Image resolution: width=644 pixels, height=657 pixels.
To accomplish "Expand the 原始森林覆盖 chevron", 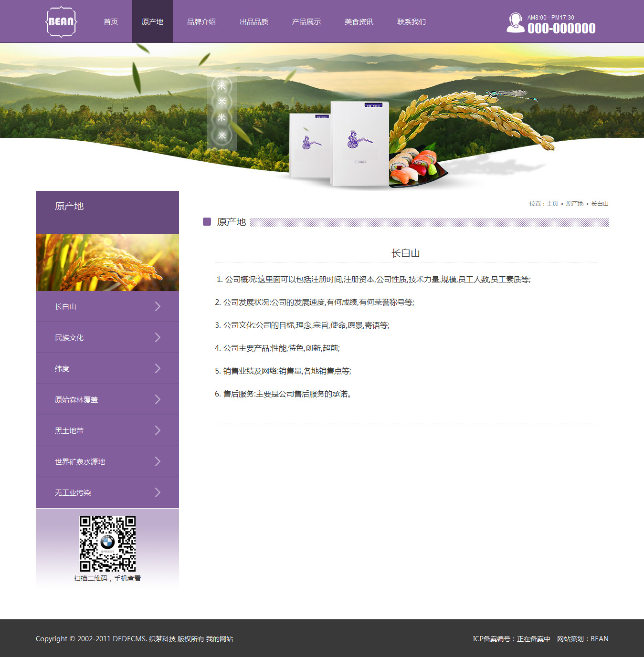I will [158, 399].
